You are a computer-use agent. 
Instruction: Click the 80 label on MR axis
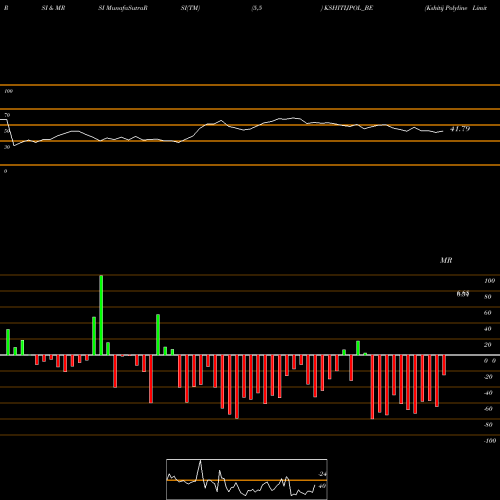tap(488, 297)
